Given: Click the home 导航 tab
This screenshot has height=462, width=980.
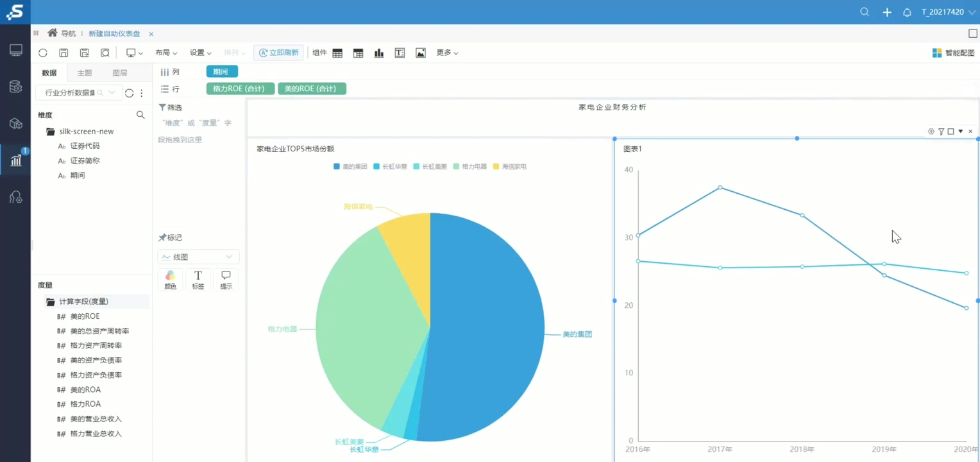Looking at the screenshot, I should (x=62, y=33).
